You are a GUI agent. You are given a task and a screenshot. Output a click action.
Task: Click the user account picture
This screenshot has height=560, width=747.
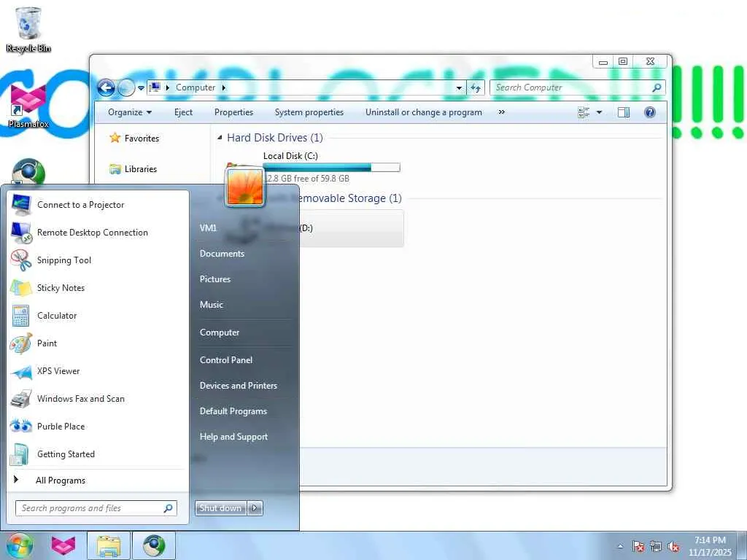[245, 187]
